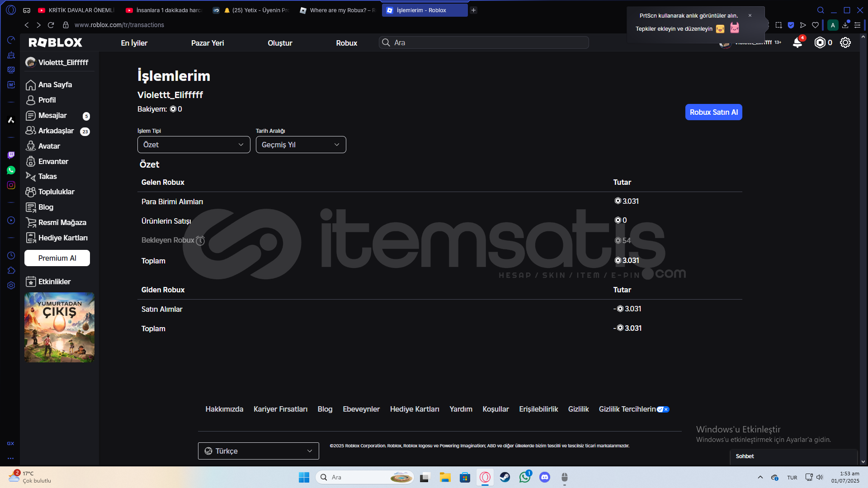Viewport: 868px width, 488px height.
Task: Click the Yardım footer link
Action: (x=461, y=409)
